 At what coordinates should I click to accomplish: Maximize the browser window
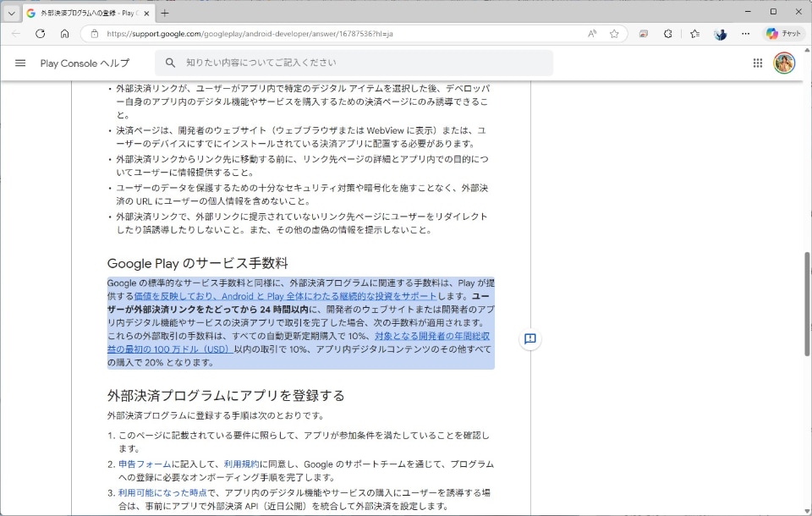[x=773, y=11]
